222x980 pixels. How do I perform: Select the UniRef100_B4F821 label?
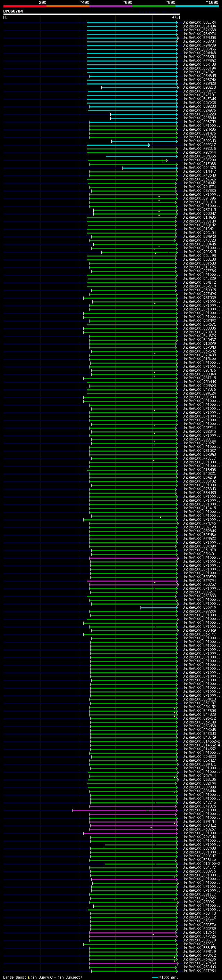click(x=199, y=72)
